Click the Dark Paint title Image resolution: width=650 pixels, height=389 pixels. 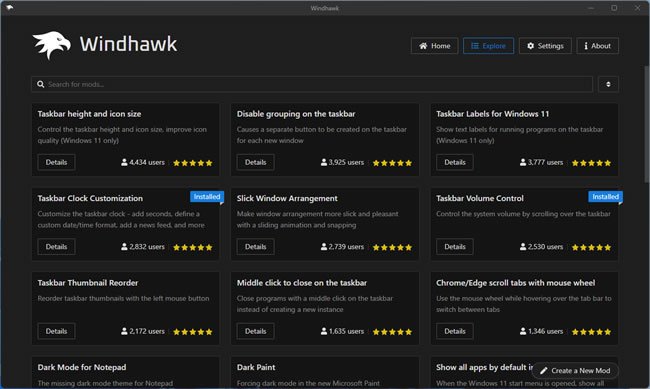[x=256, y=367]
